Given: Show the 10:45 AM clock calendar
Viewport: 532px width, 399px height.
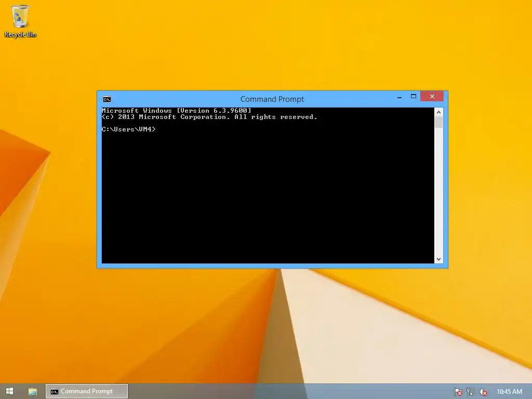Looking at the screenshot, I should point(509,392).
